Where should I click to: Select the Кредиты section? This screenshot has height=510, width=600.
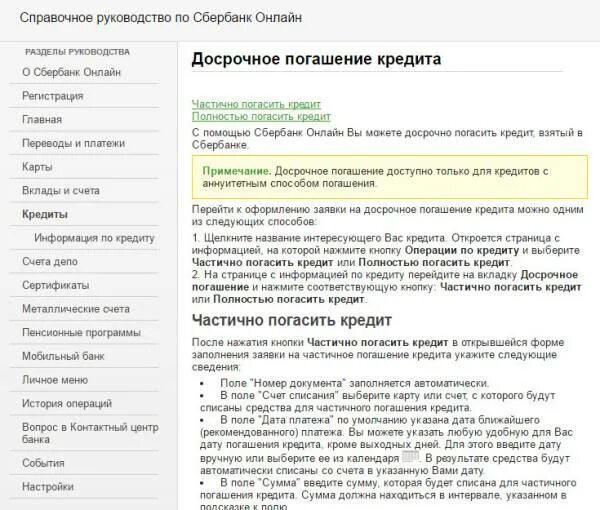[45, 214]
